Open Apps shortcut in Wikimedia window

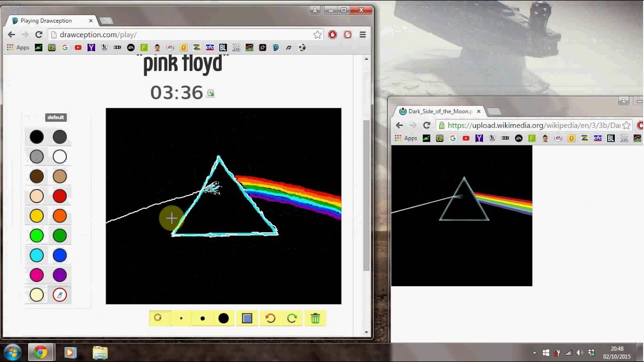point(406,138)
